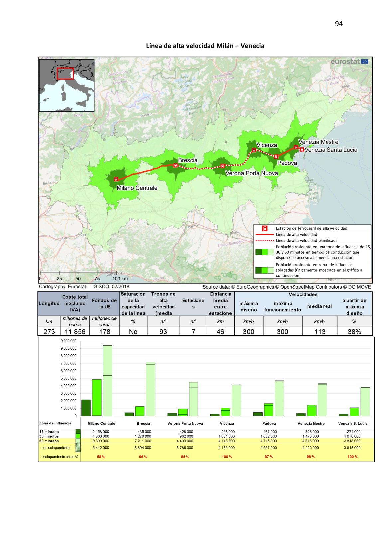The image size is (392, 555).
Task: Click Milano Centrale's tallest 60-minute bar
Action: tap(107, 380)
